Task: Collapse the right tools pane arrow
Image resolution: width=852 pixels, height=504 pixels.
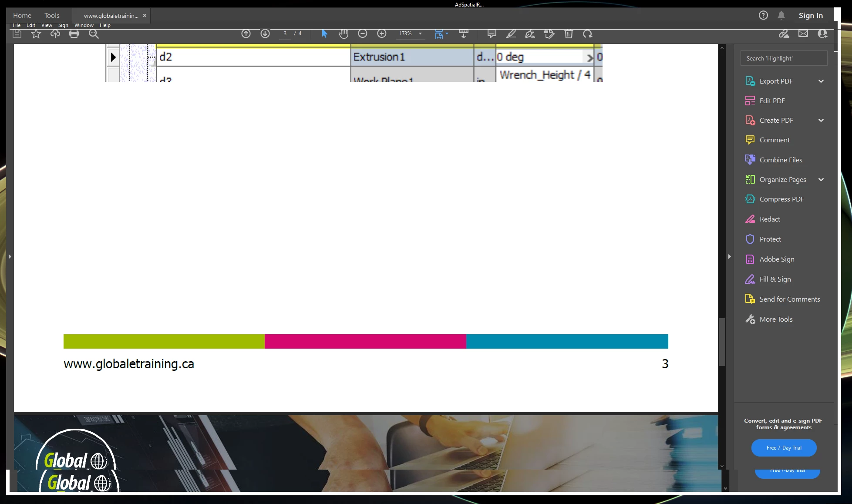Action: point(730,257)
